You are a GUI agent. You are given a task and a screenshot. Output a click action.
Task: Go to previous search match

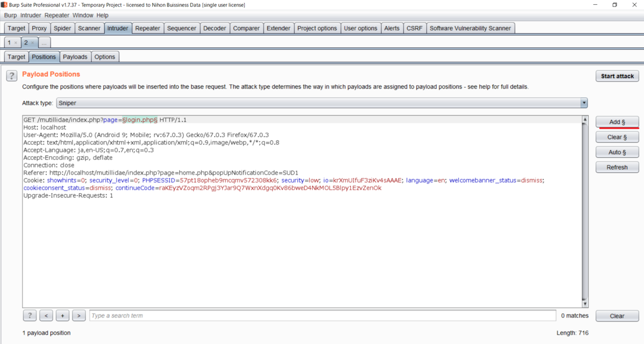click(46, 316)
